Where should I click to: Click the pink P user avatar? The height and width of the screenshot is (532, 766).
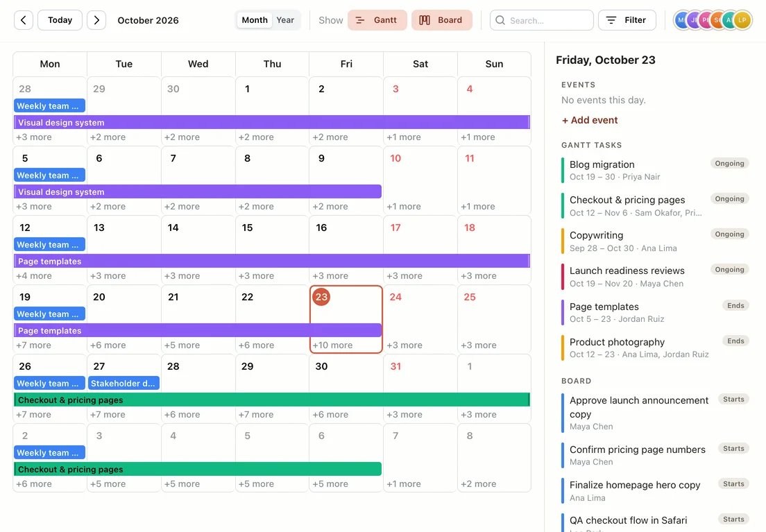[x=705, y=20]
